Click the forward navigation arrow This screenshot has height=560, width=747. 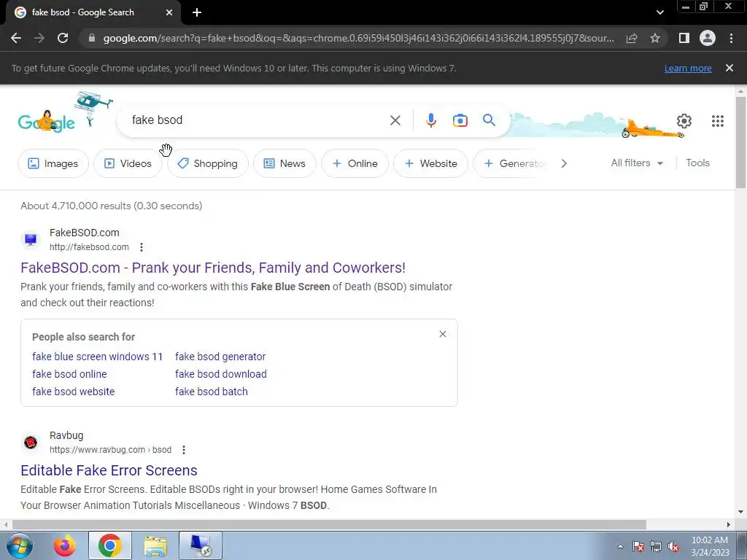click(x=39, y=38)
